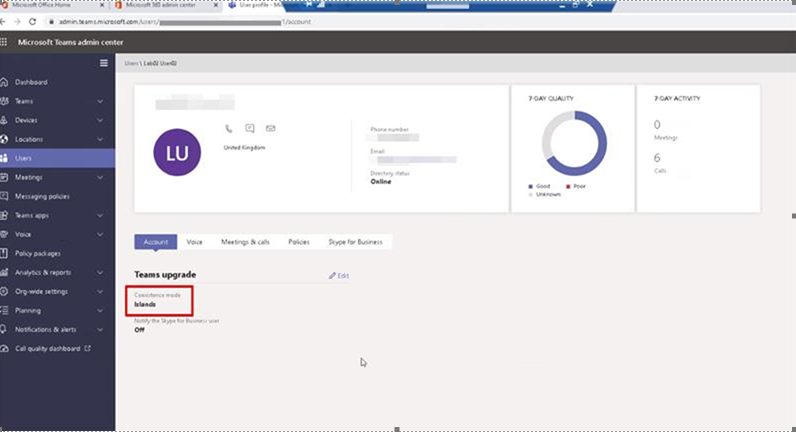
Task: Select the Account tab
Action: [x=156, y=242]
